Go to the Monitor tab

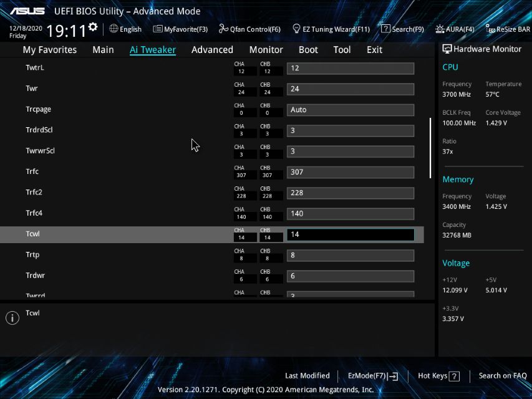pyautogui.click(x=266, y=49)
